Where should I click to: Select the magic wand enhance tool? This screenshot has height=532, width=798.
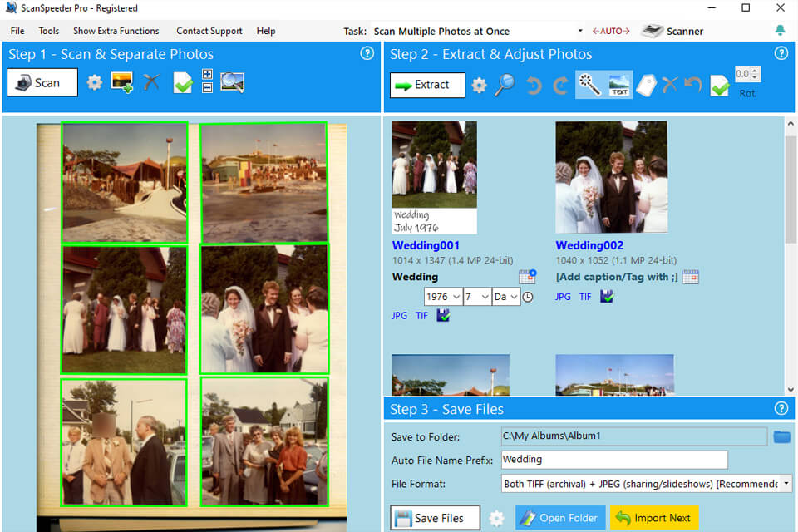pyautogui.click(x=590, y=85)
